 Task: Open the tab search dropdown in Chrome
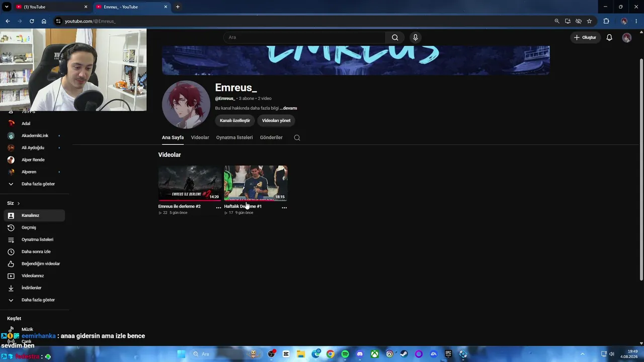tap(7, 7)
